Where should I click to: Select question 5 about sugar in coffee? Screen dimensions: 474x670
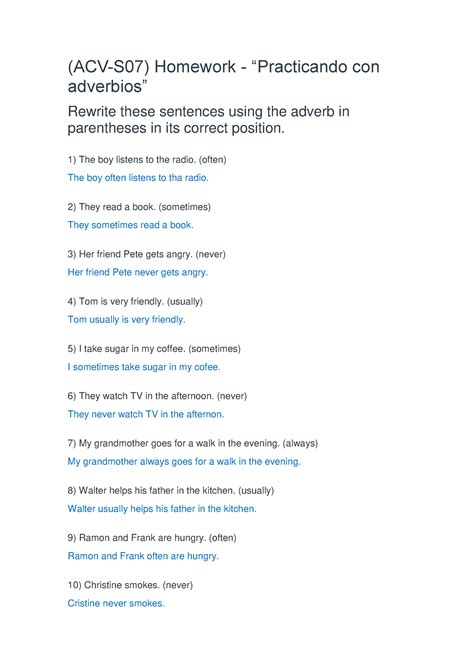[x=154, y=349]
